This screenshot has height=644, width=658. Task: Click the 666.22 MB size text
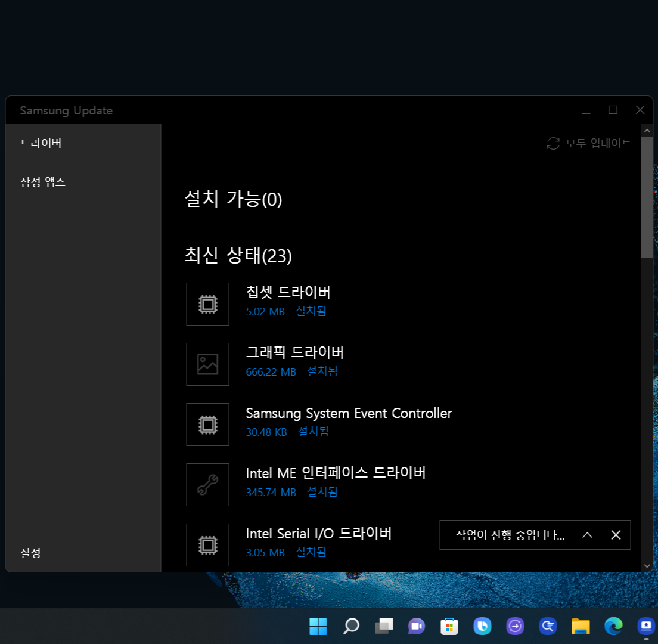coord(271,371)
